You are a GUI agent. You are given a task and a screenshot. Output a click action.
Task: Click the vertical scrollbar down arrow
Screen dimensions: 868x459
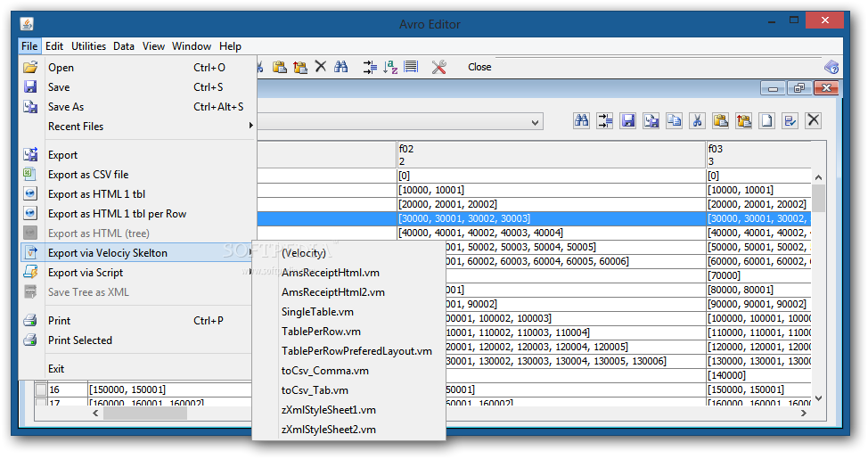[x=819, y=398]
